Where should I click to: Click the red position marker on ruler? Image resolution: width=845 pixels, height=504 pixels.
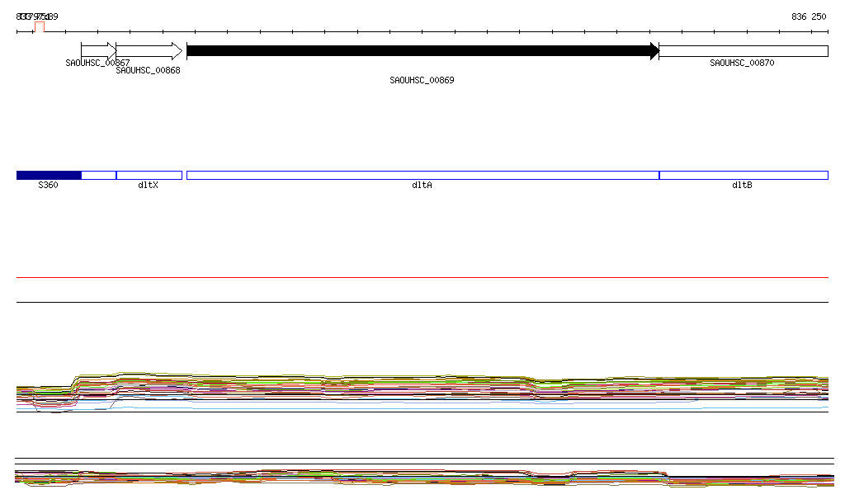click(39, 26)
